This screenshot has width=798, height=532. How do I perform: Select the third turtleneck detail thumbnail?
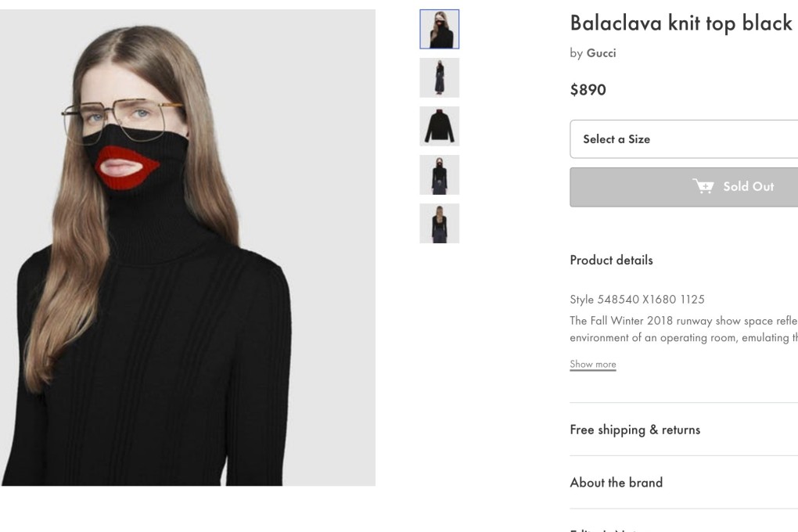440,126
